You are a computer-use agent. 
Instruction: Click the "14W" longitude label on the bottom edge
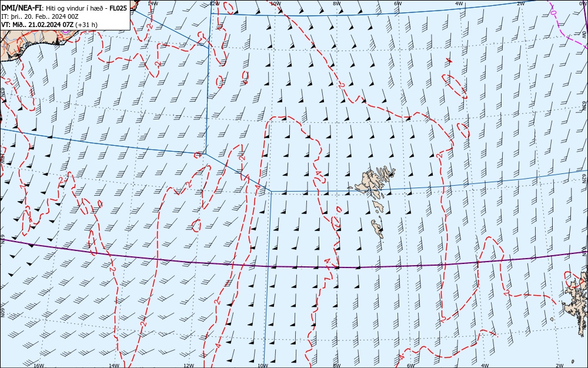click(114, 366)
